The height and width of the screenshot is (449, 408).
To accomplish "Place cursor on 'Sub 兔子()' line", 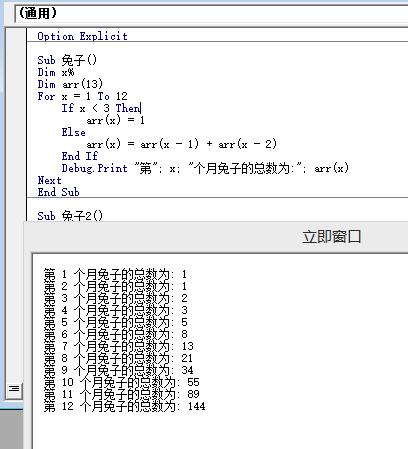I will pyautogui.click(x=67, y=60).
